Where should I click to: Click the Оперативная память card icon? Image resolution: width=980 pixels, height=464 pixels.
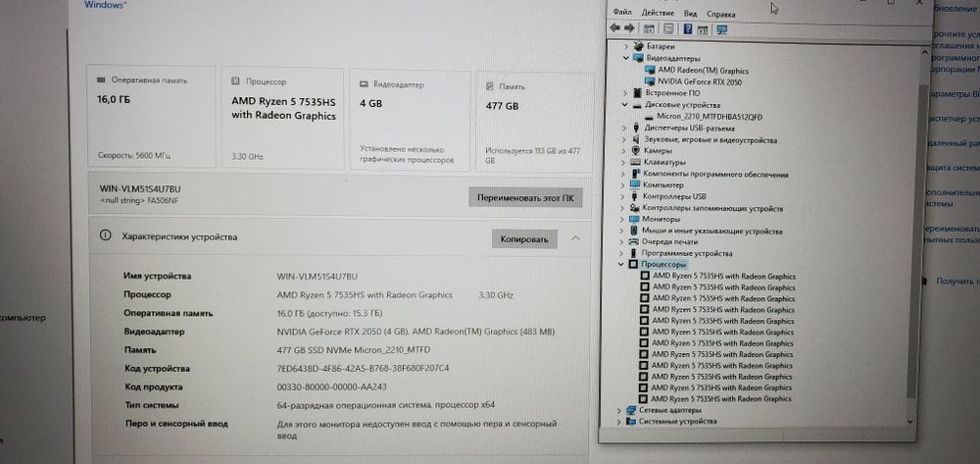[x=101, y=80]
